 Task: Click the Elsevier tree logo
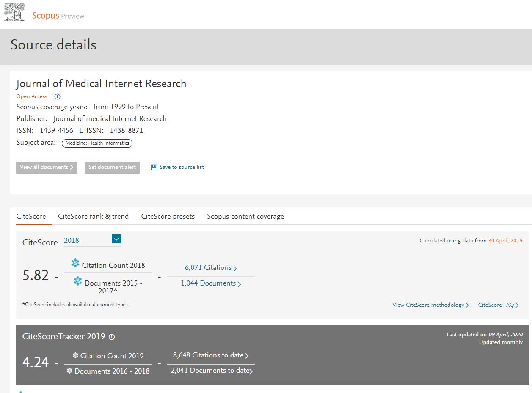tap(14, 12)
